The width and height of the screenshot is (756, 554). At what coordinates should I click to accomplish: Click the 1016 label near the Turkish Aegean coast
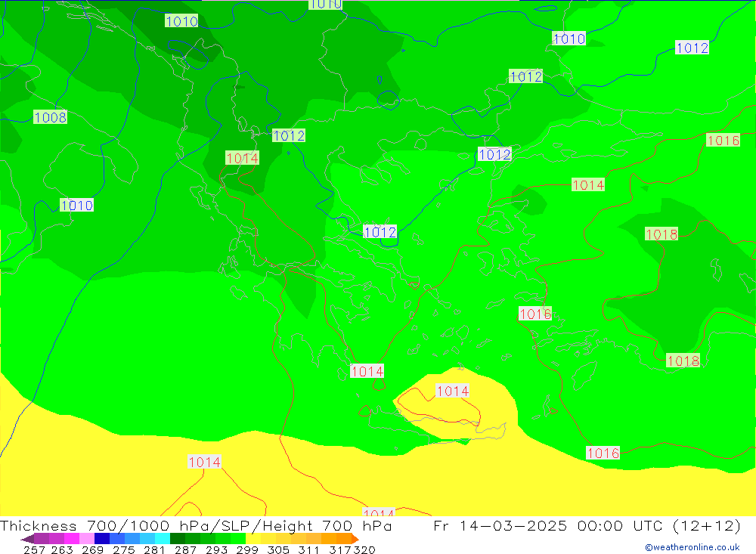[x=535, y=314]
